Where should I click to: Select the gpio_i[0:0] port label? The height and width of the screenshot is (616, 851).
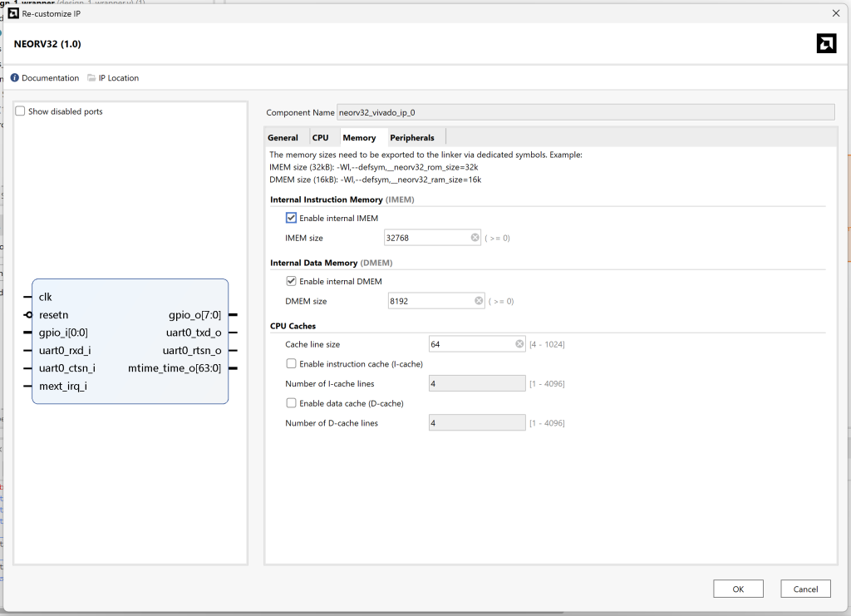coord(63,333)
